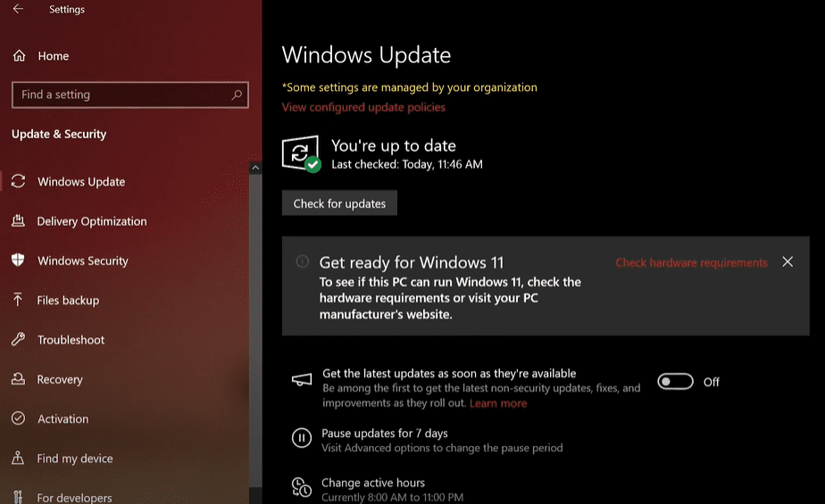Click the update status icon with green check
The image size is (825, 504).
[301, 153]
